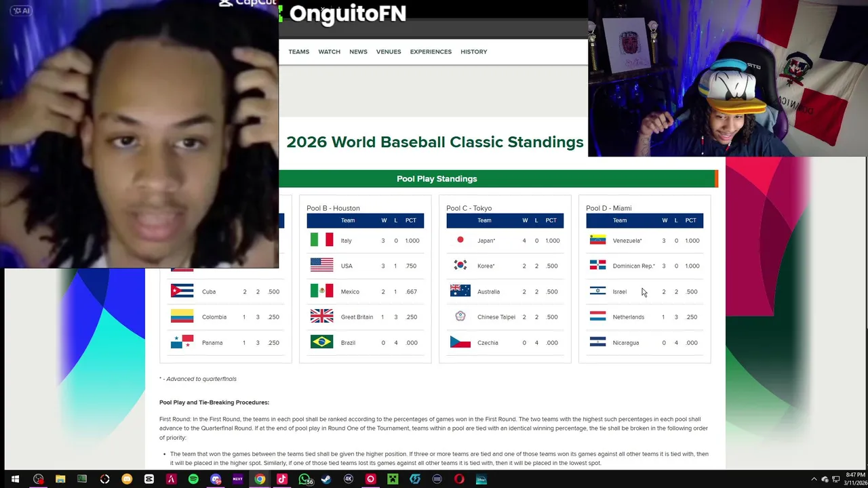Open the circular ring app taskbar icon
The width and height of the screenshot is (868, 488).
(x=104, y=479)
